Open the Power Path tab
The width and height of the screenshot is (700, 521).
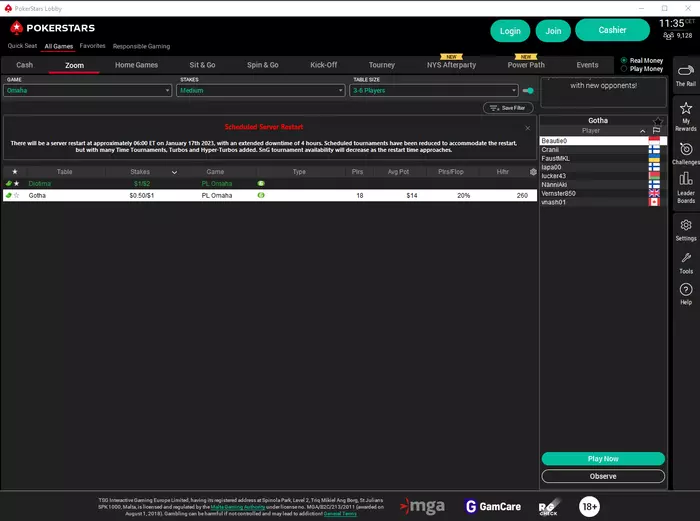[x=526, y=65]
